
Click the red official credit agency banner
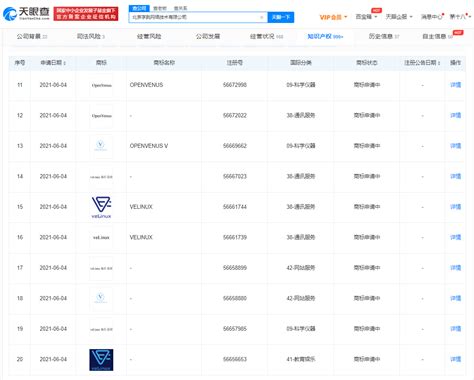pos(86,14)
